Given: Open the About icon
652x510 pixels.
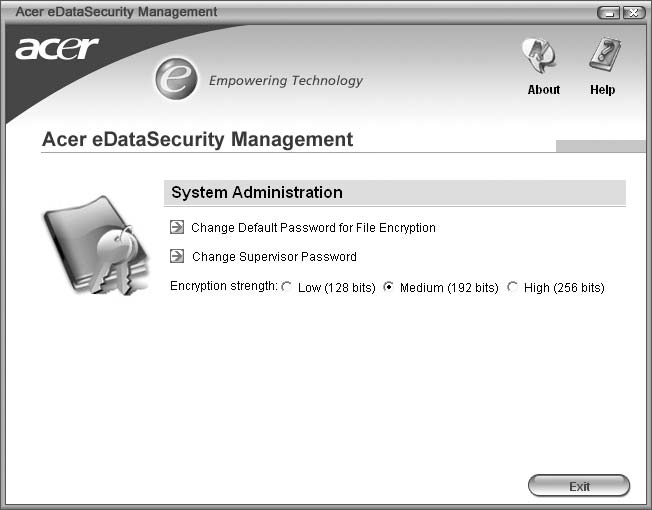Looking at the screenshot, I should (539, 55).
